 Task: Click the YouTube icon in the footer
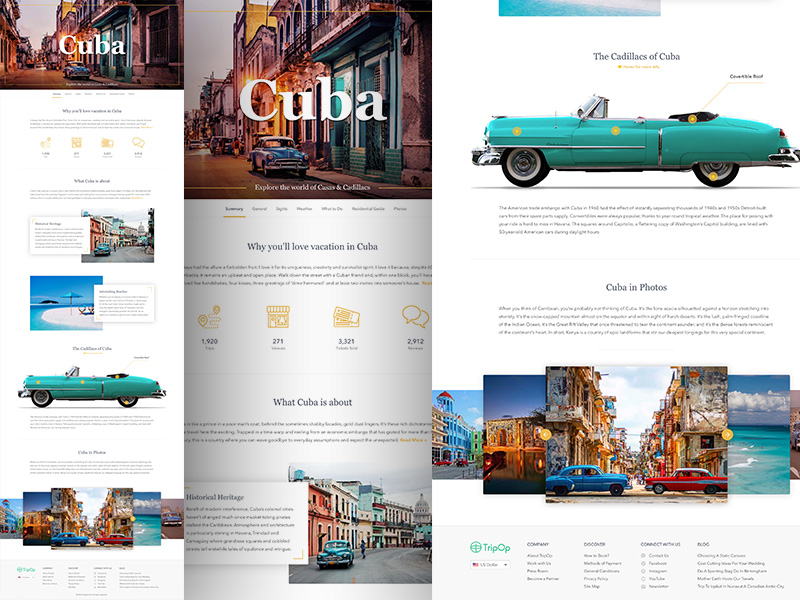[x=643, y=579]
